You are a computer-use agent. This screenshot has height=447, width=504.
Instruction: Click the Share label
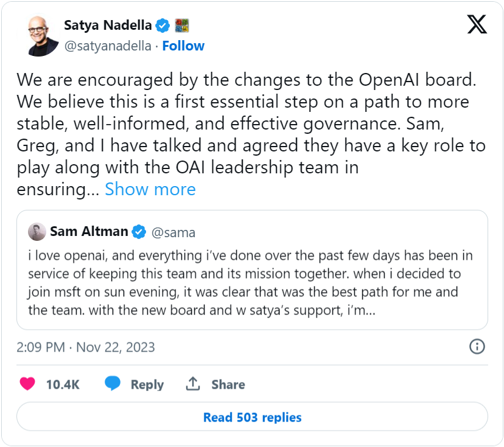point(228,384)
